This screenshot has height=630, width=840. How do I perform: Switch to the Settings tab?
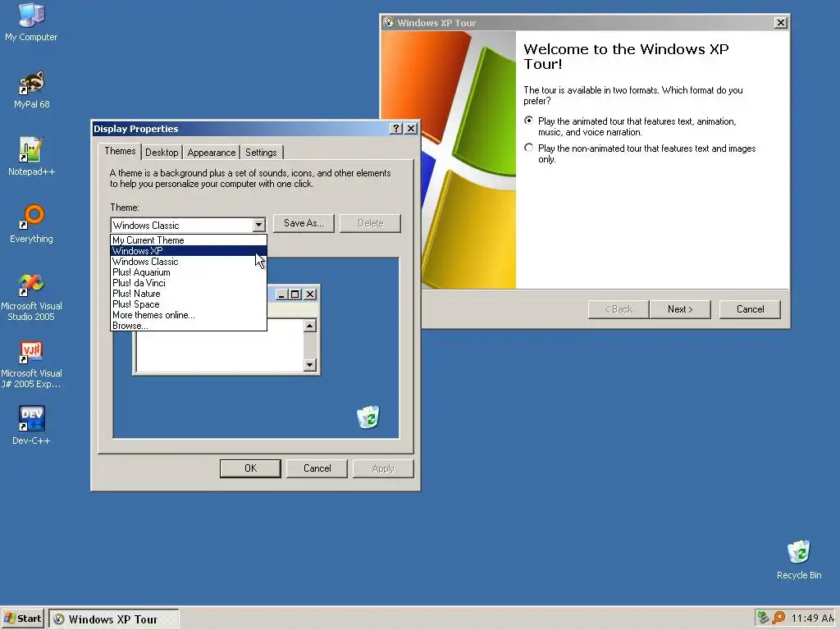(261, 152)
